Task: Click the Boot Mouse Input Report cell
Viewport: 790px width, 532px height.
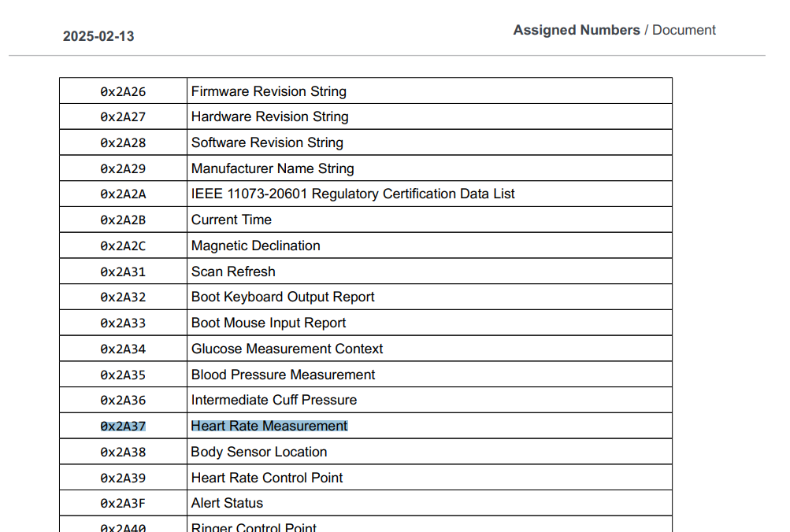Action: coord(269,323)
